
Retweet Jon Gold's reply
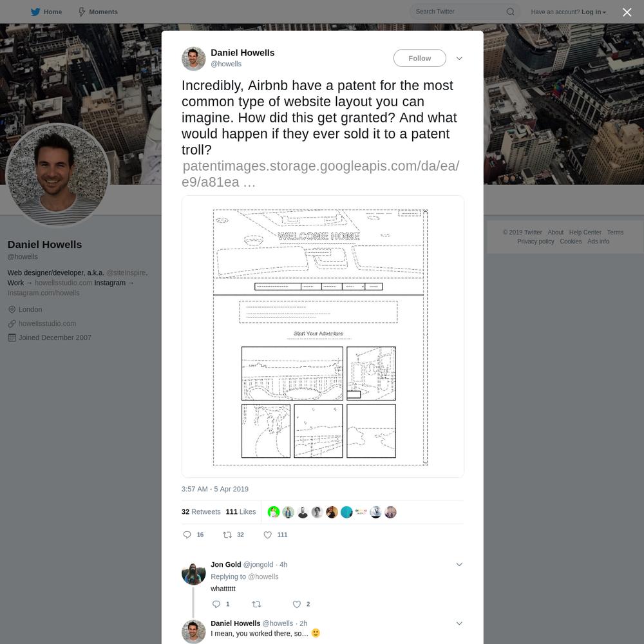(256, 604)
